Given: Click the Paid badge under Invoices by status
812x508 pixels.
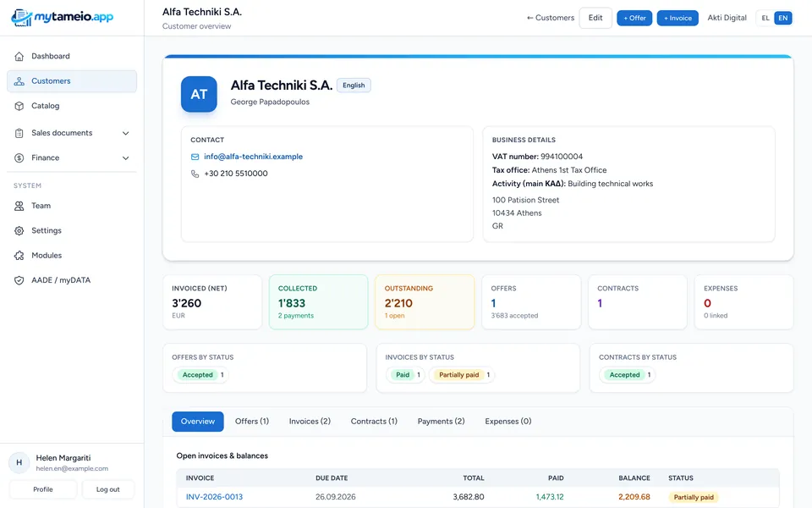Looking at the screenshot, I should (x=403, y=375).
